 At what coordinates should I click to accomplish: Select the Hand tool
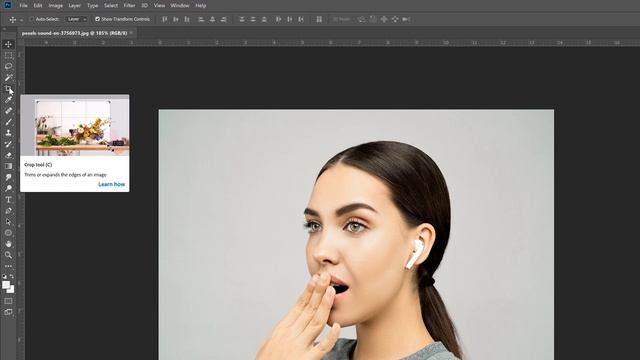pyautogui.click(x=8, y=244)
